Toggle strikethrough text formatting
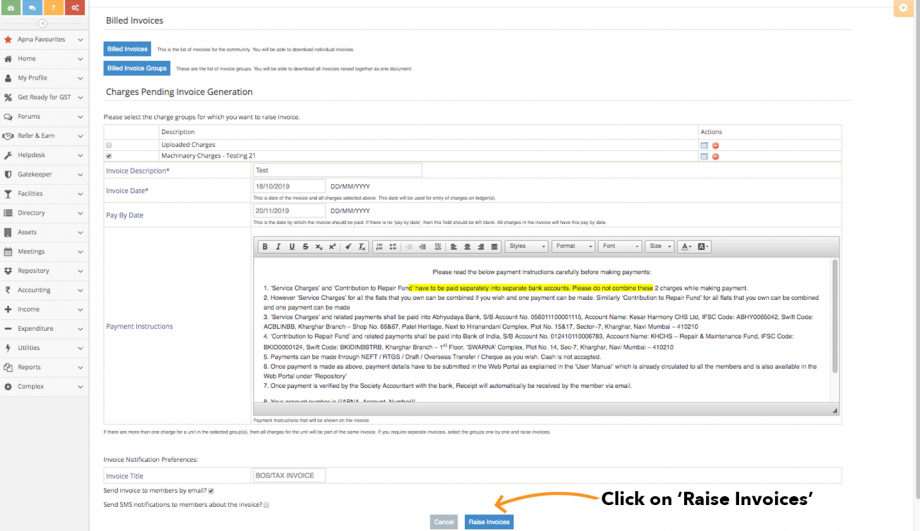This screenshot has height=531, width=920. (x=305, y=246)
